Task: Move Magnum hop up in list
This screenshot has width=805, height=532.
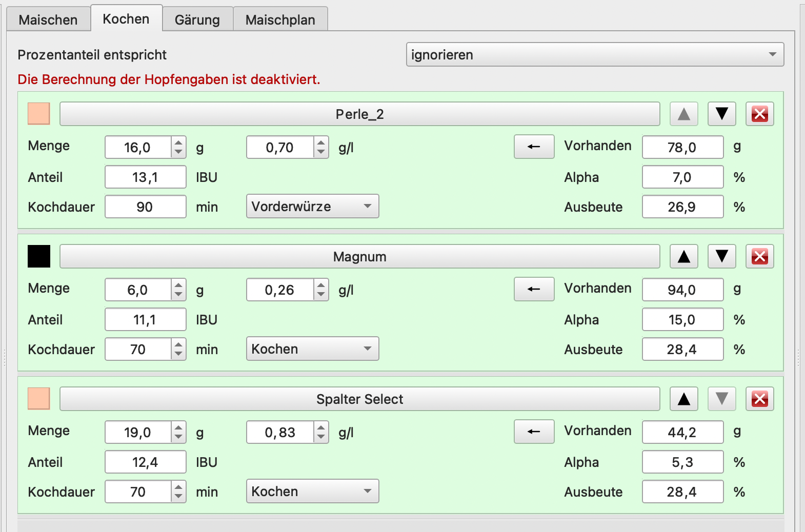Action: pos(683,256)
